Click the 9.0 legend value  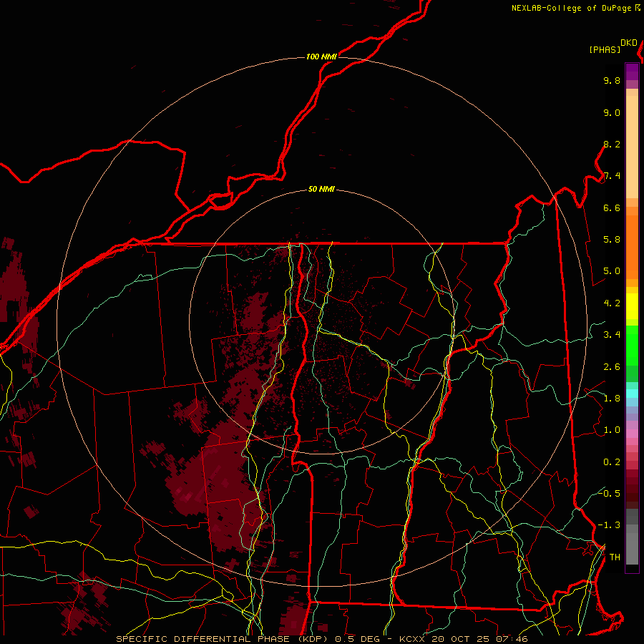click(x=612, y=112)
